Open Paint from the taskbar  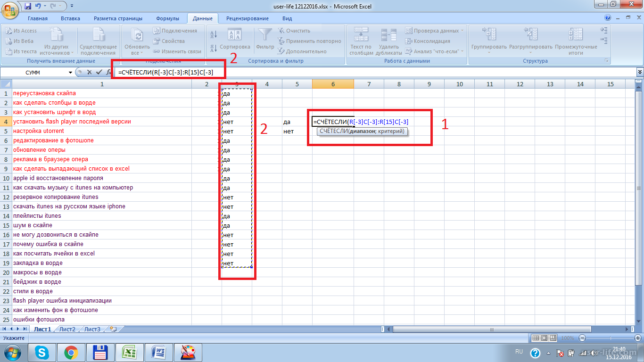click(x=188, y=352)
